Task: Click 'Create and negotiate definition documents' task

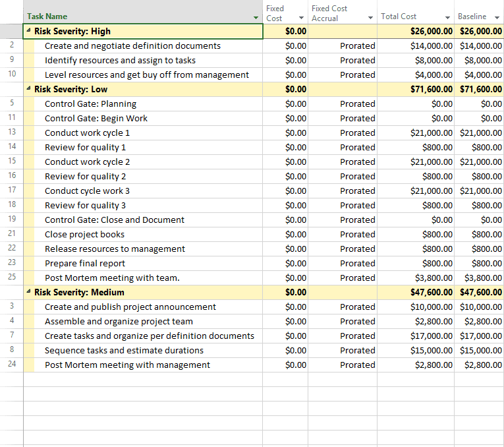Action: [x=132, y=45]
